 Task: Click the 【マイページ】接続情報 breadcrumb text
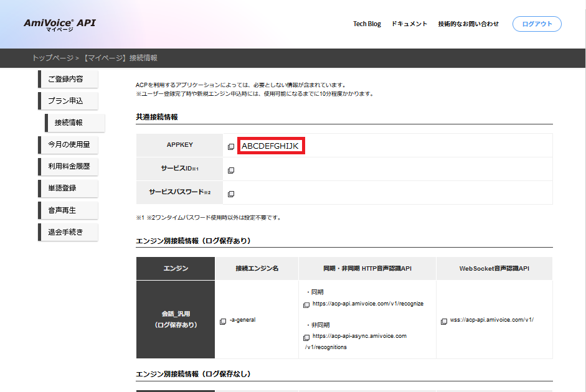pyautogui.click(x=120, y=58)
